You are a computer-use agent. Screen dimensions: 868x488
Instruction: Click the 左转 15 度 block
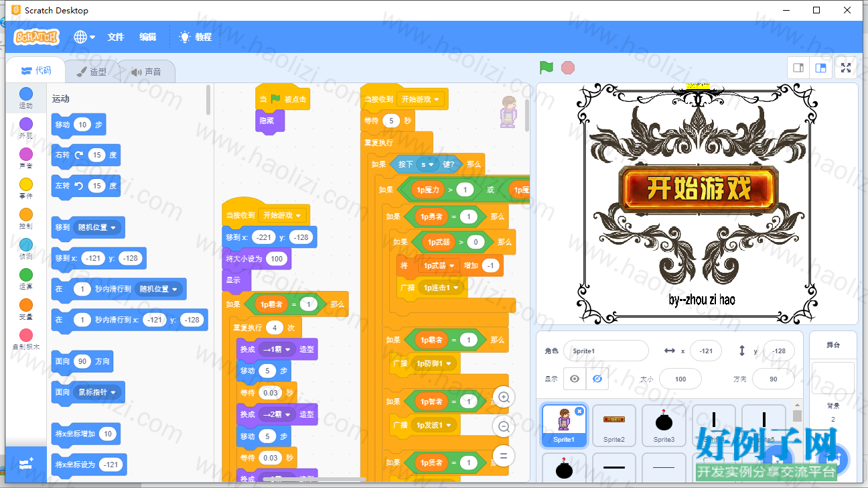point(86,186)
